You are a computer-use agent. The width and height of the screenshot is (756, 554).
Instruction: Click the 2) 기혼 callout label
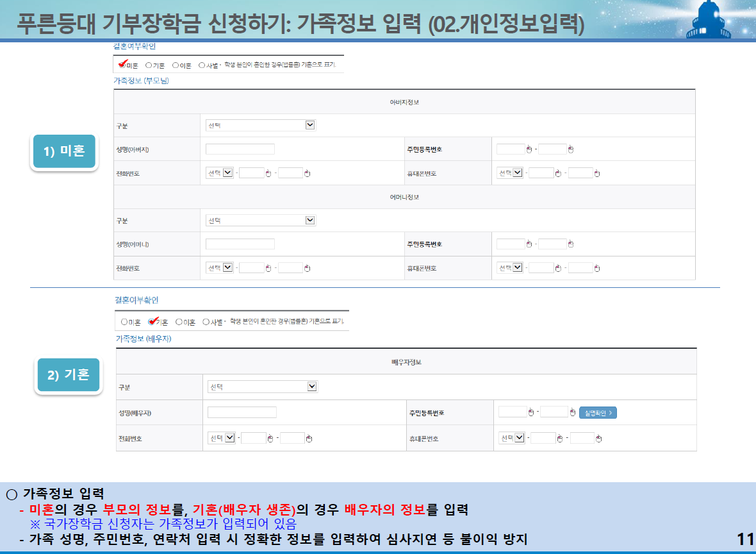[68, 375]
